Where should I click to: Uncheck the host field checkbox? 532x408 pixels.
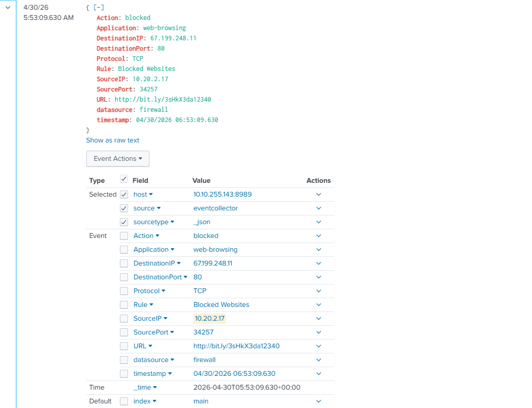click(124, 195)
